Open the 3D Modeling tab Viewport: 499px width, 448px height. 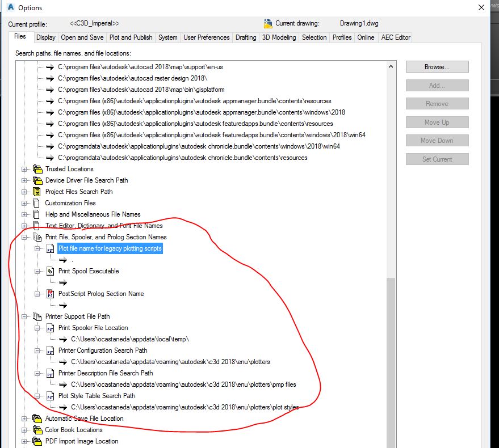(279, 37)
